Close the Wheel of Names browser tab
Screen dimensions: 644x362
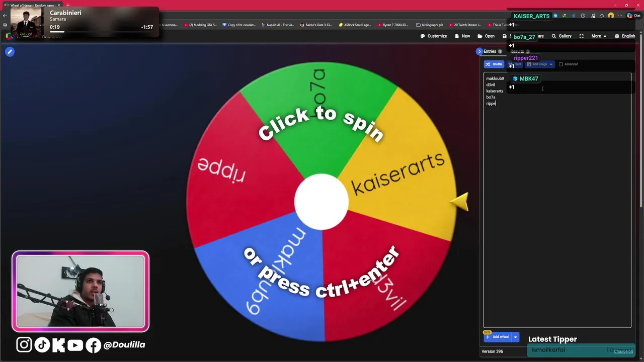pos(60,5)
